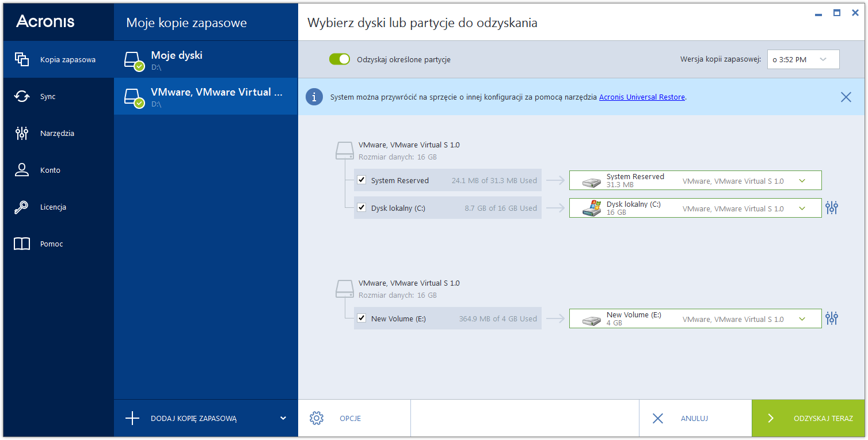Select the Moje dyski backup entry
Screen dimensions: 868x440
click(x=205, y=59)
